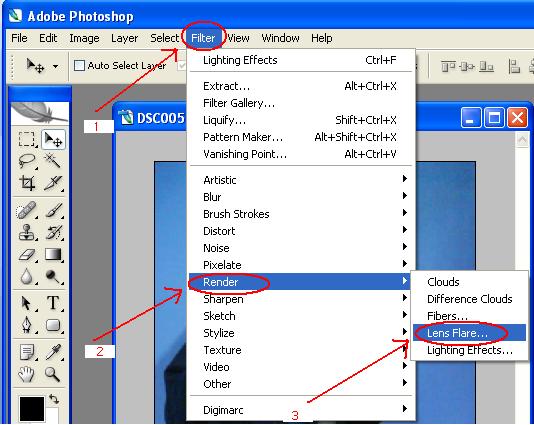Select the Eyedropper tool
The width and height of the screenshot is (534, 425).
[x=53, y=352]
